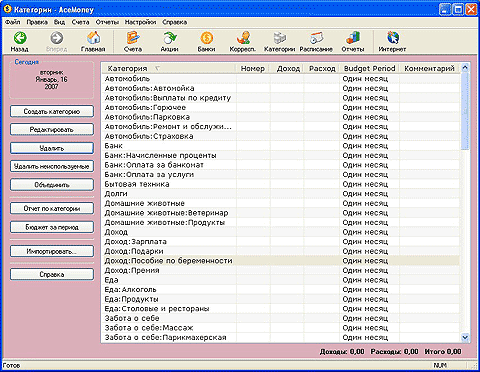Click the list scroll-up arrow
This screenshot has width=480, height=372.
click(465, 68)
